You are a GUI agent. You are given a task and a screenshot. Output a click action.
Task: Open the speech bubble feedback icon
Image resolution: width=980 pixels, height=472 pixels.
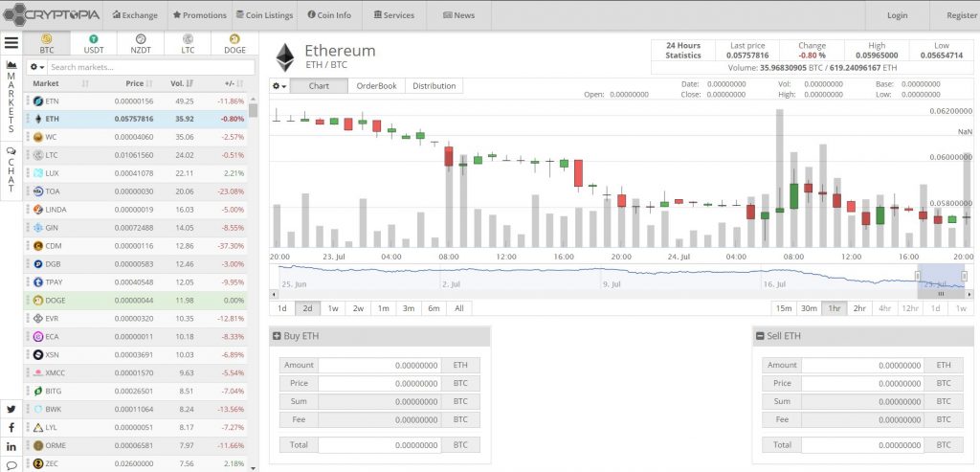pos(11,464)
